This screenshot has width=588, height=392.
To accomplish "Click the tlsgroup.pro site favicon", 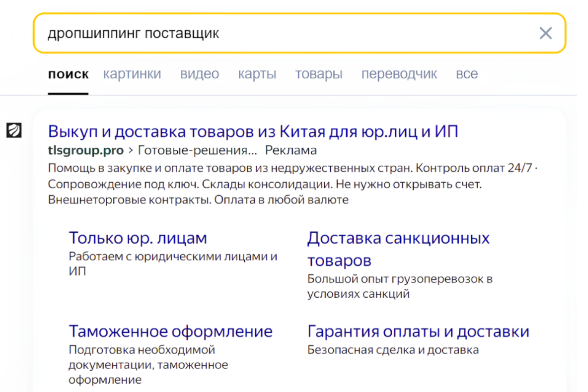I will [14, 130].
